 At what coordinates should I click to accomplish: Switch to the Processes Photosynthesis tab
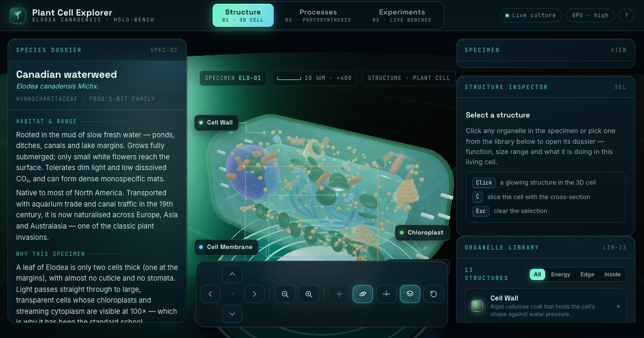pos(318,16)
